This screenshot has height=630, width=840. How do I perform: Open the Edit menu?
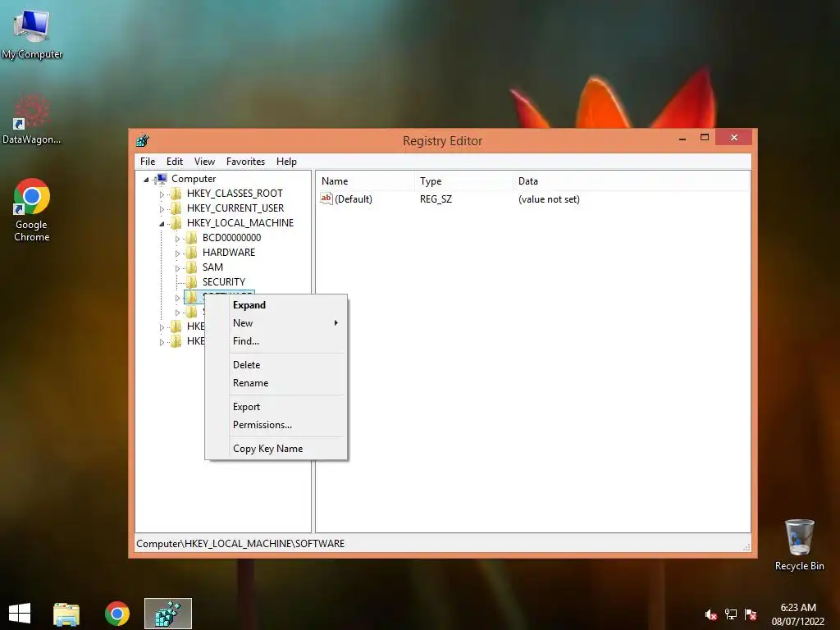[175, 162]
